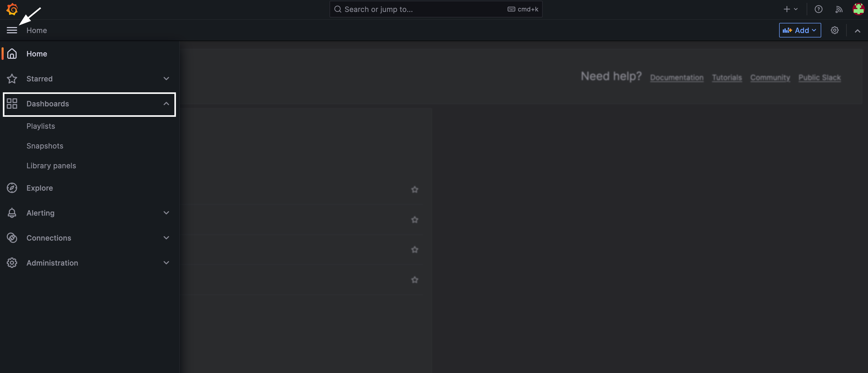This screenshot has width=868, height=373.
Task: Expand the Connections section chevron
Action: [166, 238]
